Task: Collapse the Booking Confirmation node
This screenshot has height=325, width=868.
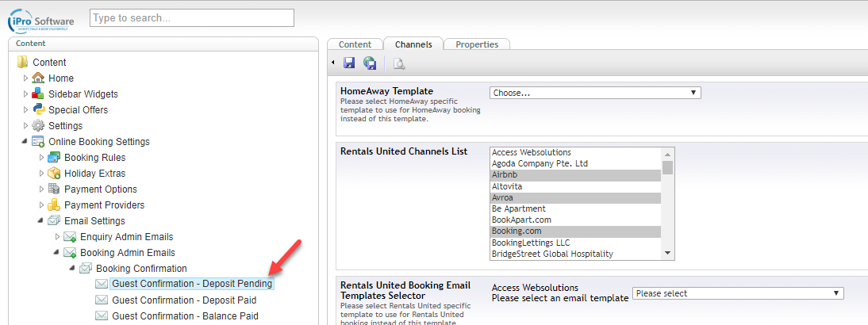Action: tap(72, 268)
